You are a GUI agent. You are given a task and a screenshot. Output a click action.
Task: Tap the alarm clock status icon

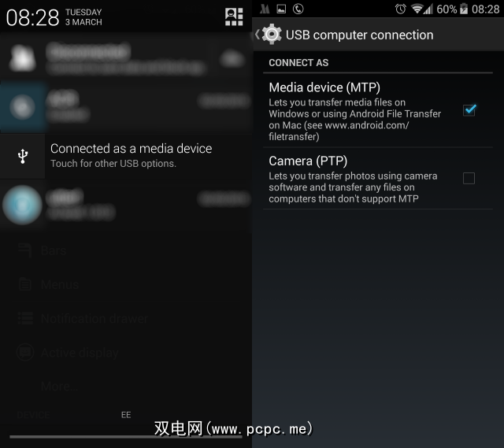pyautogui.click(x=401, y=9)
